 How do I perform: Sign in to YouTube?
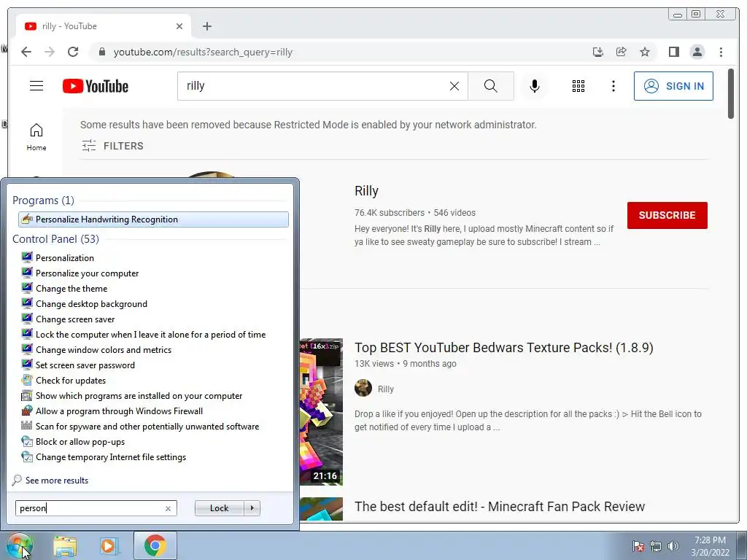673,86
